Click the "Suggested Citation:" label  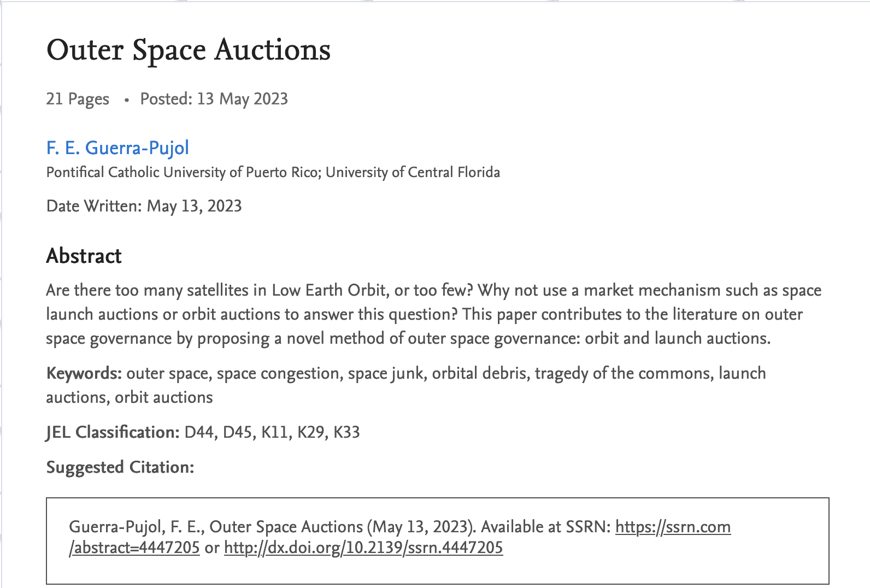pos(120,467)
